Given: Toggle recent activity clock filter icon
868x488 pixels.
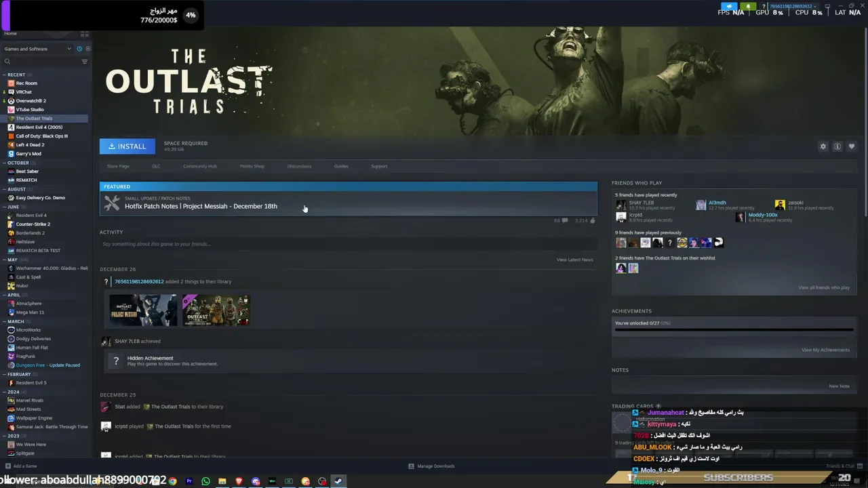Looking at the screenshot, I should tap(79, 49).
